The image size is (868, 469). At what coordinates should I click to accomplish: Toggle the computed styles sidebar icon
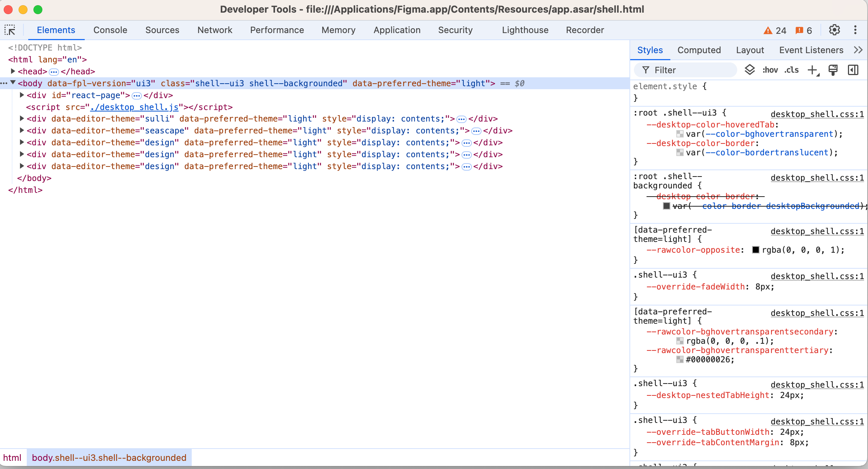tap(853, 70)
